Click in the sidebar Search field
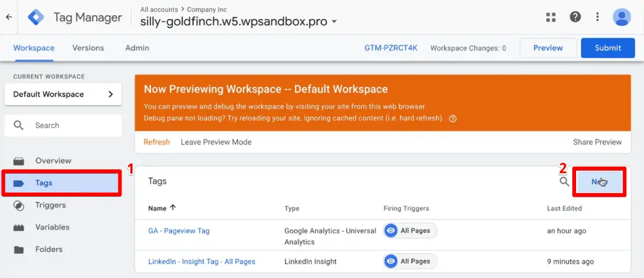 [63, 125]
